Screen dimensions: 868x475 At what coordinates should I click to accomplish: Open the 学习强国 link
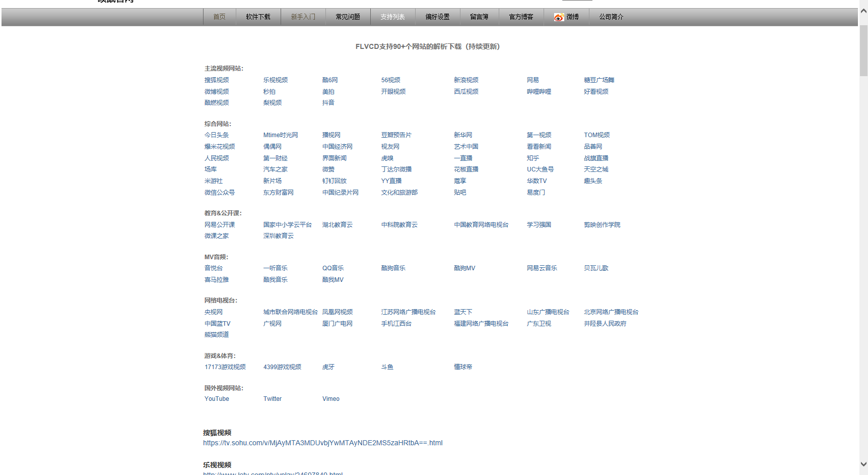point(539,225)
